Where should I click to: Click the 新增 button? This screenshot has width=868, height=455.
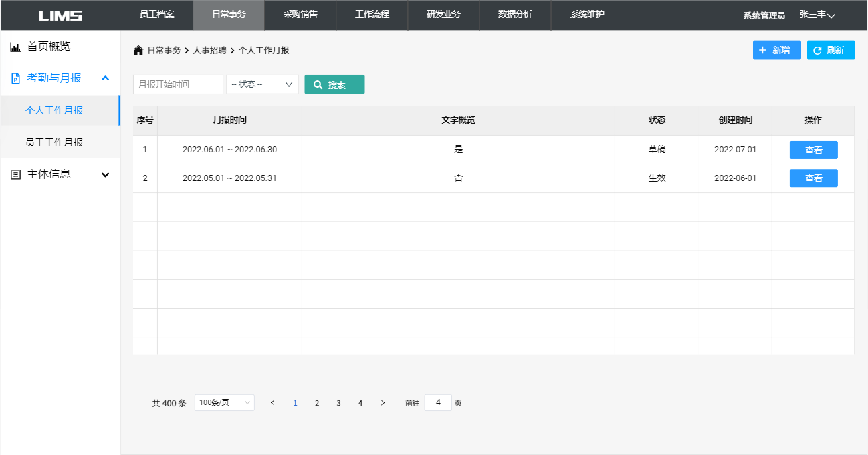click(776, 50)
